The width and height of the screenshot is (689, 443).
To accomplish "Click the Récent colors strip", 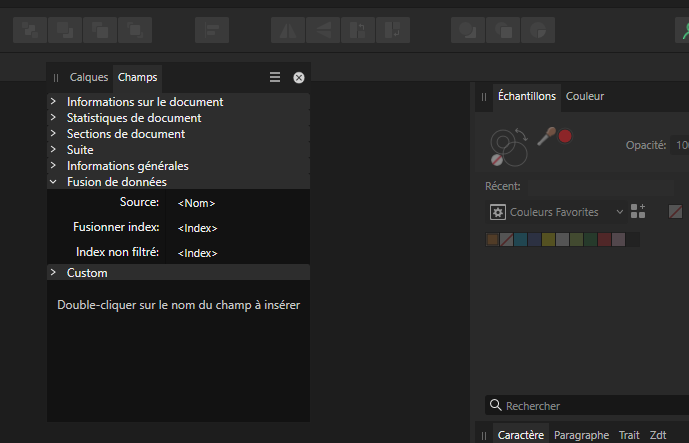I will click(601, 187).
